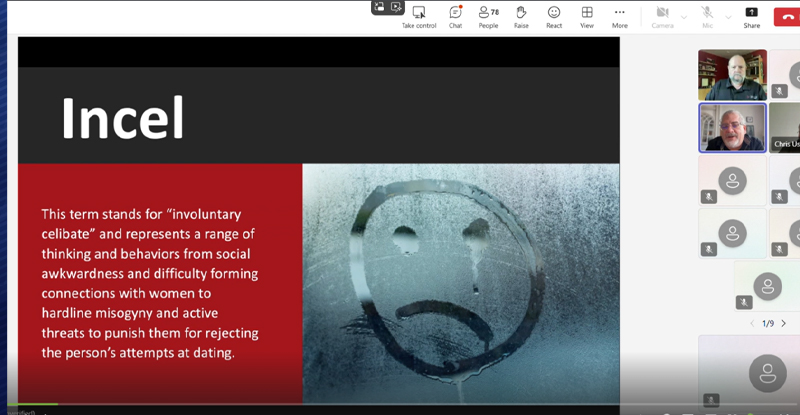Viewport: 800px width, 415px height.
Task: Click the video sparkle icon beside pop-out
Action: 396,7
